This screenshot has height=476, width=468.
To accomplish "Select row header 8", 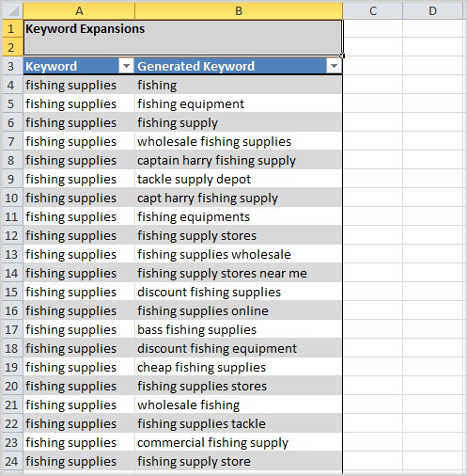I will coord(11,160).
